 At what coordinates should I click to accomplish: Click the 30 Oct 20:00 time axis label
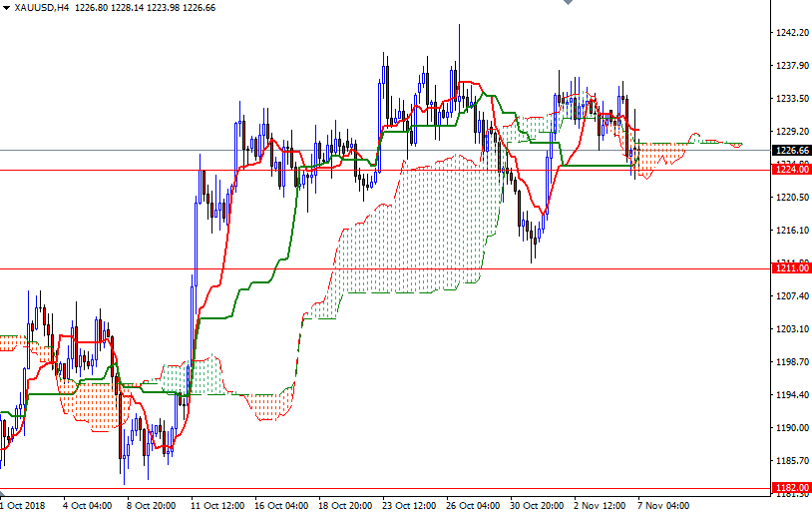(536, 505)
